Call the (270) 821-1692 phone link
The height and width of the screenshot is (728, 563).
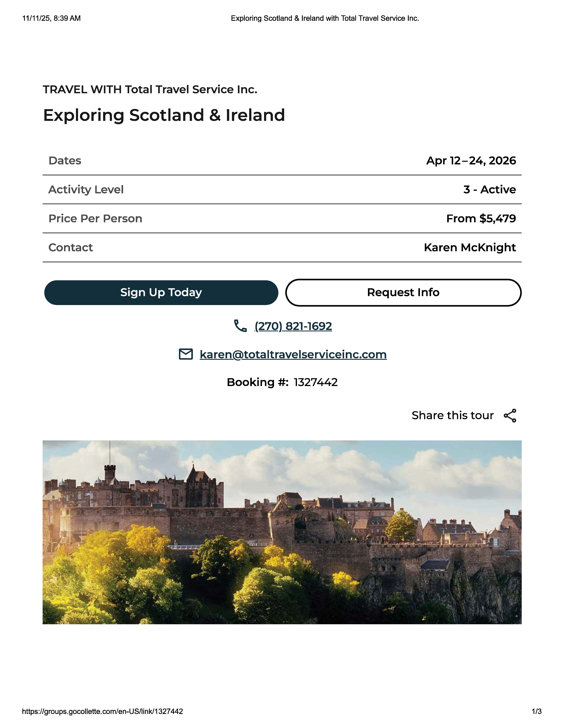pyautogui.click(x=293, y=326)
